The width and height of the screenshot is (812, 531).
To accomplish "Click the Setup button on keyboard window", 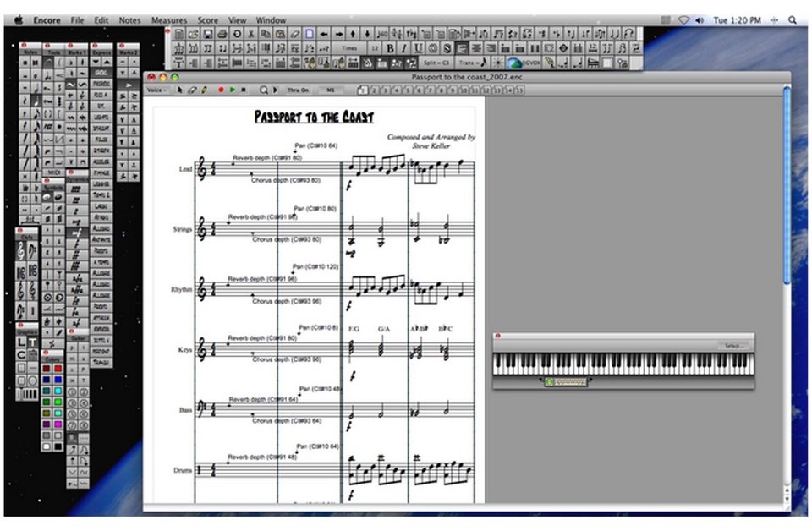I will (733, 345).
